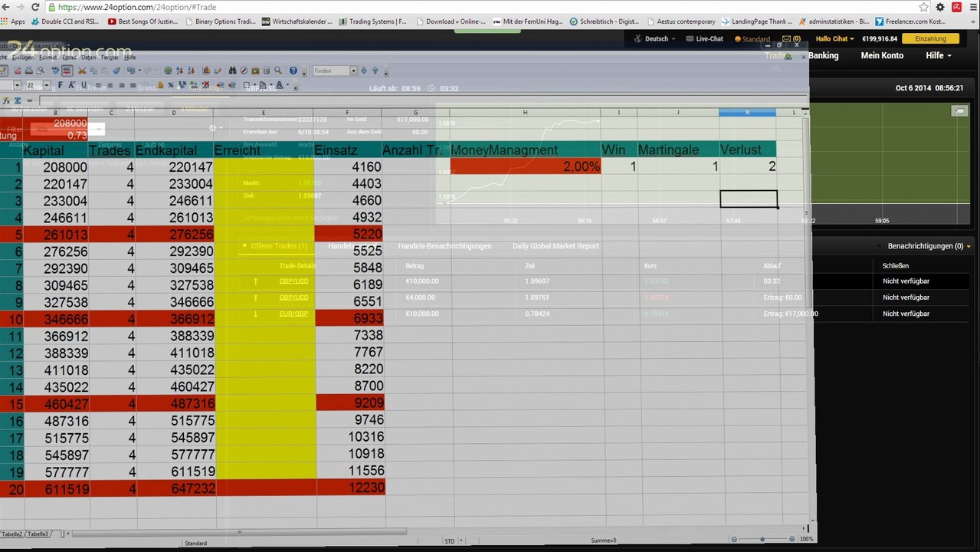Click the Find Previous up arrow icon

click(375, 71)
